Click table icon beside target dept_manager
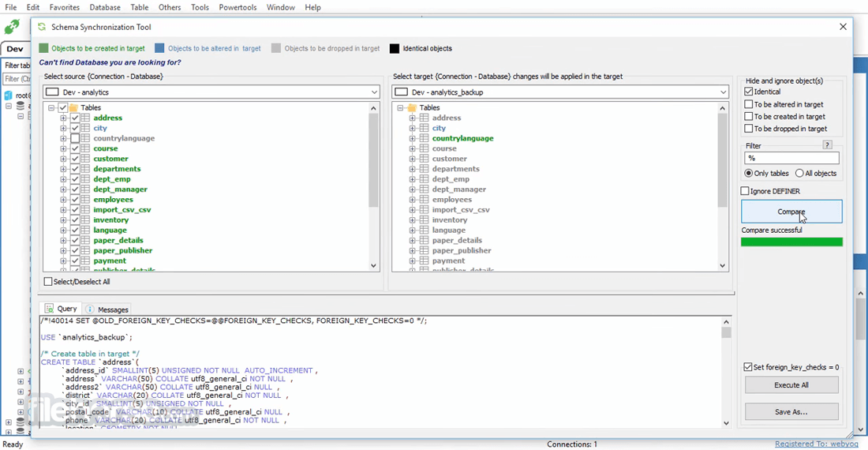The height and width of the screenshot is (450, 868). (424, 189)
